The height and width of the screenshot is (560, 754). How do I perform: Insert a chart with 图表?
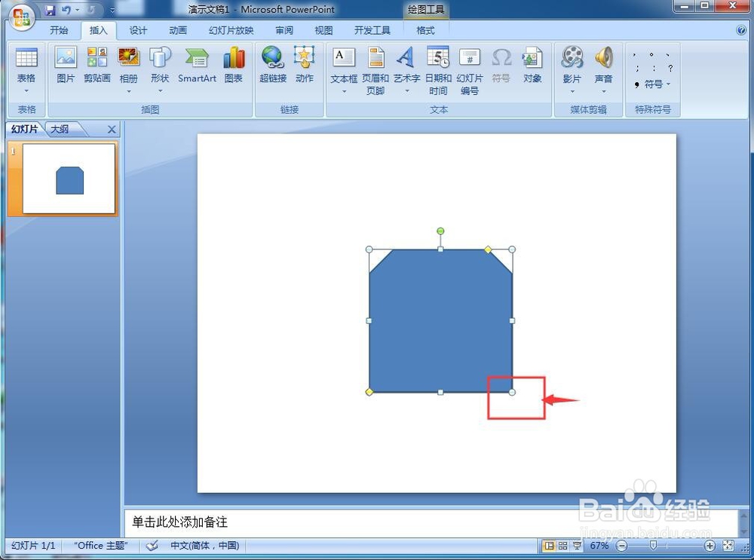[234, 64]
